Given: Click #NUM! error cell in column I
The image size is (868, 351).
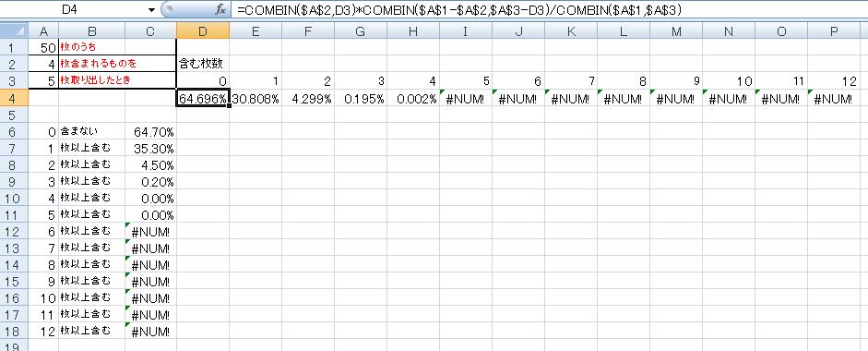Looking at the screenshot, I should coord(466,99).
